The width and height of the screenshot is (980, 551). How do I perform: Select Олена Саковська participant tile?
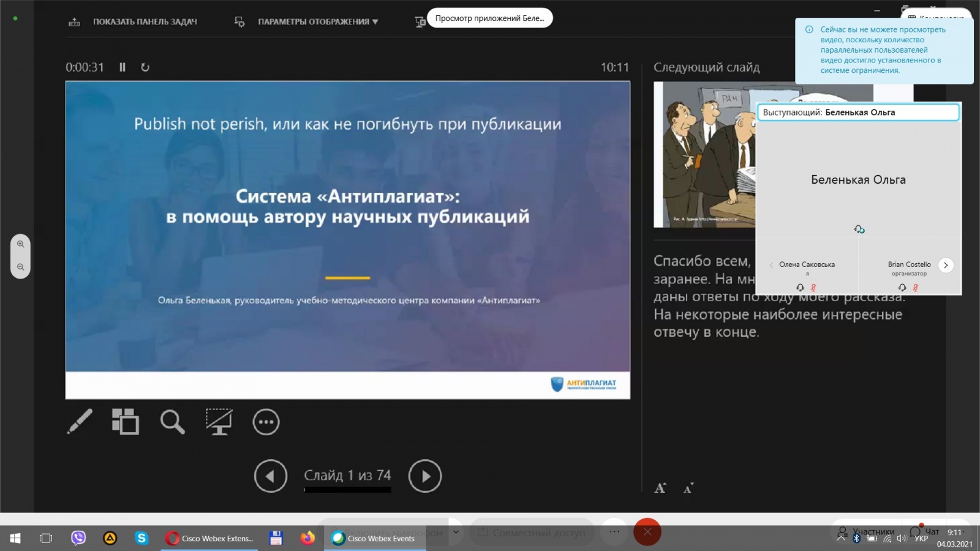coord(807,266)
